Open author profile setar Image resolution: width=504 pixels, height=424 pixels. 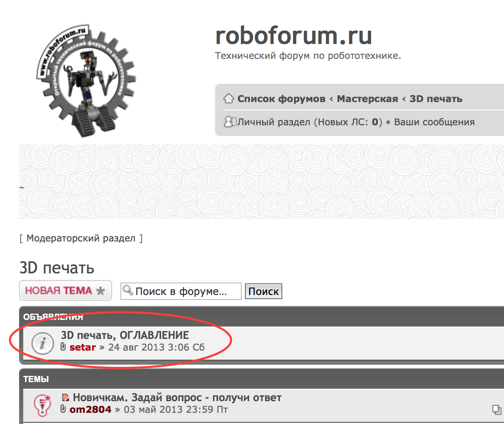point(83,347)
